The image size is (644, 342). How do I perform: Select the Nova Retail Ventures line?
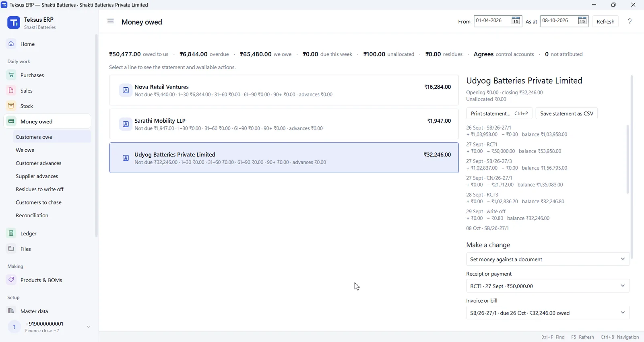point(284,90)
